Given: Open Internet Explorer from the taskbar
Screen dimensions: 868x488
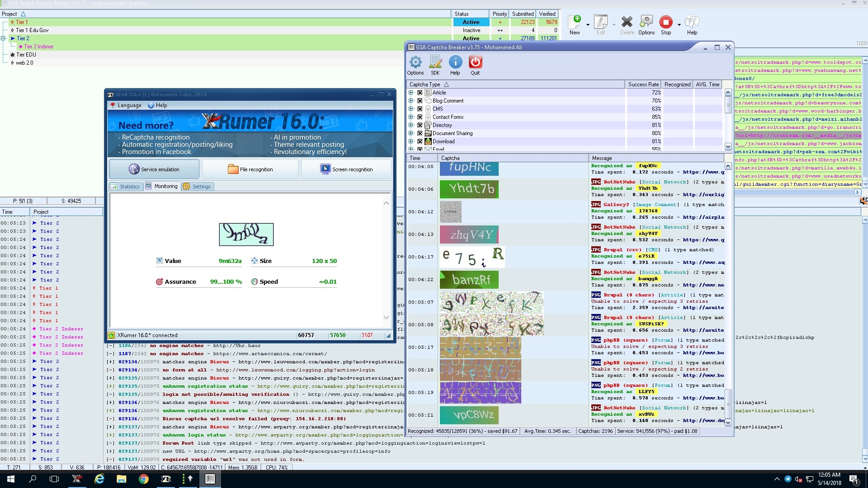Looking at the screenshot, I should tap(99, 479).
